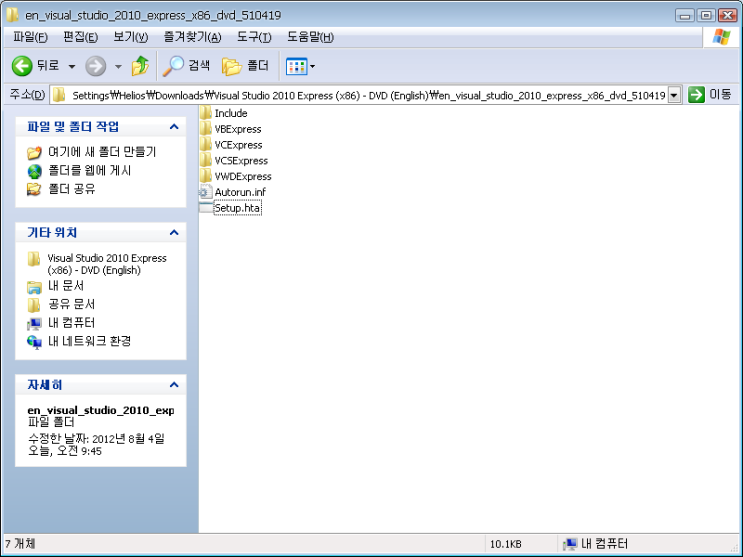The height and width of the screenshot is (557, 743).
Task: Open 내 네트워크 환경 link
Action: pos(90,341)
